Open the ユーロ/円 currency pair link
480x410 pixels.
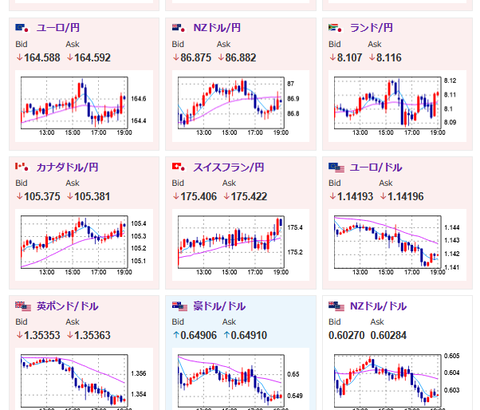click(58, 28)
